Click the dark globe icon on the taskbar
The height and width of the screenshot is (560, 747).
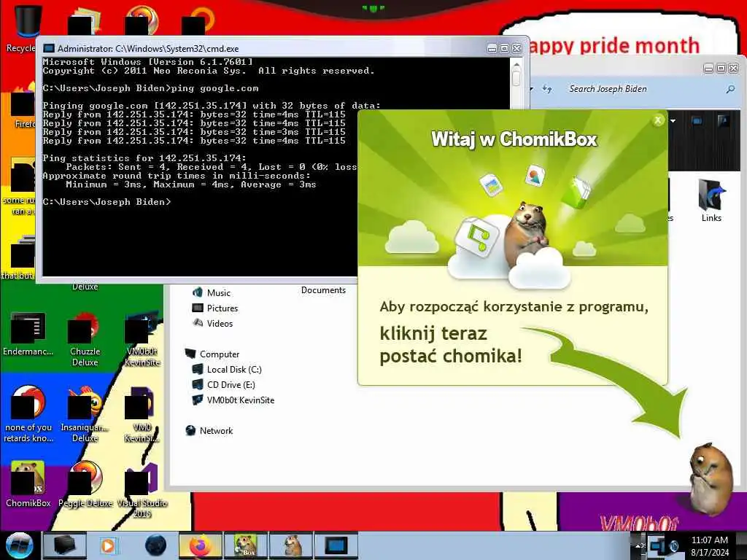(156, 545)
